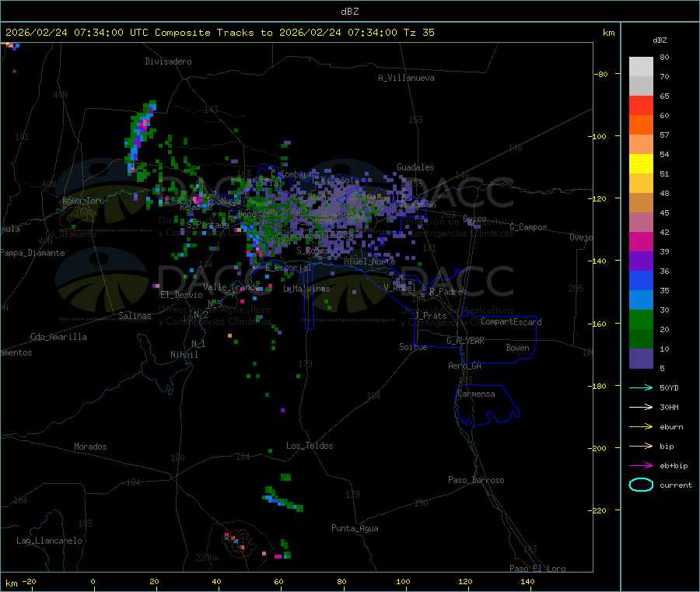Click the white 30HM arrow in legend
700x592 pixels.
(641, 407)
